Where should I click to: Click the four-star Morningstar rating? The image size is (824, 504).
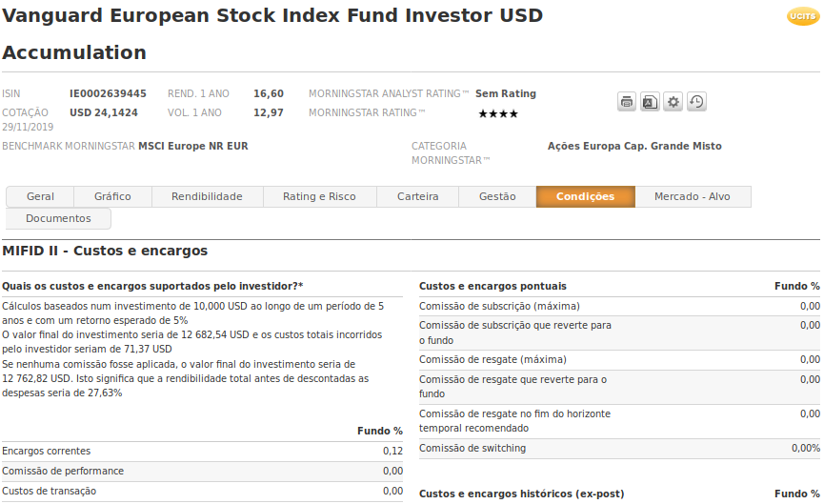tap(498, 113)
